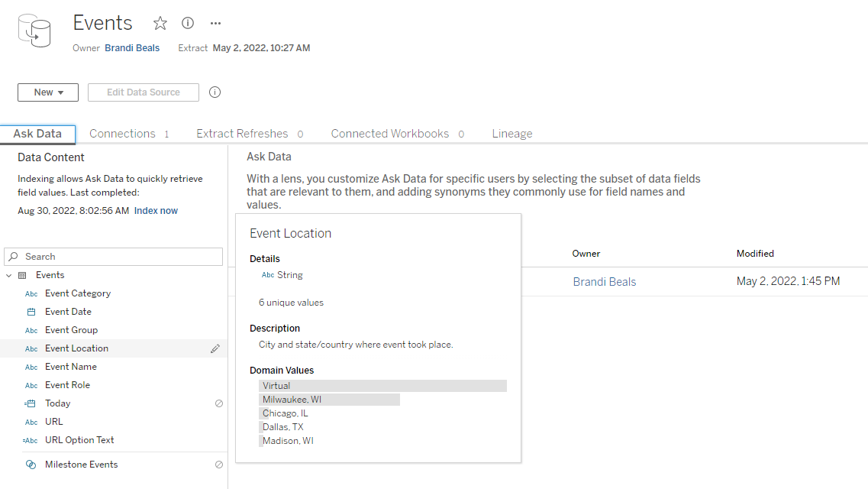Click the data source icon by title
Viewport: 868px width, 489px height.
pyautogui.click(x=34, y=31)
